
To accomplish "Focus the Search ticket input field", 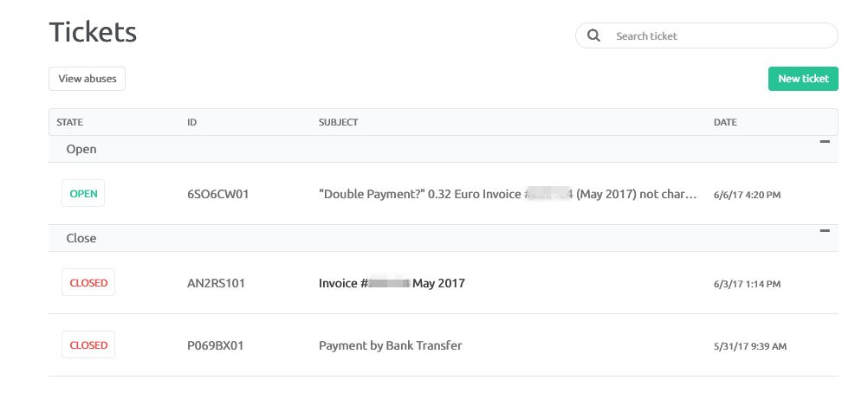I will 706,35.
